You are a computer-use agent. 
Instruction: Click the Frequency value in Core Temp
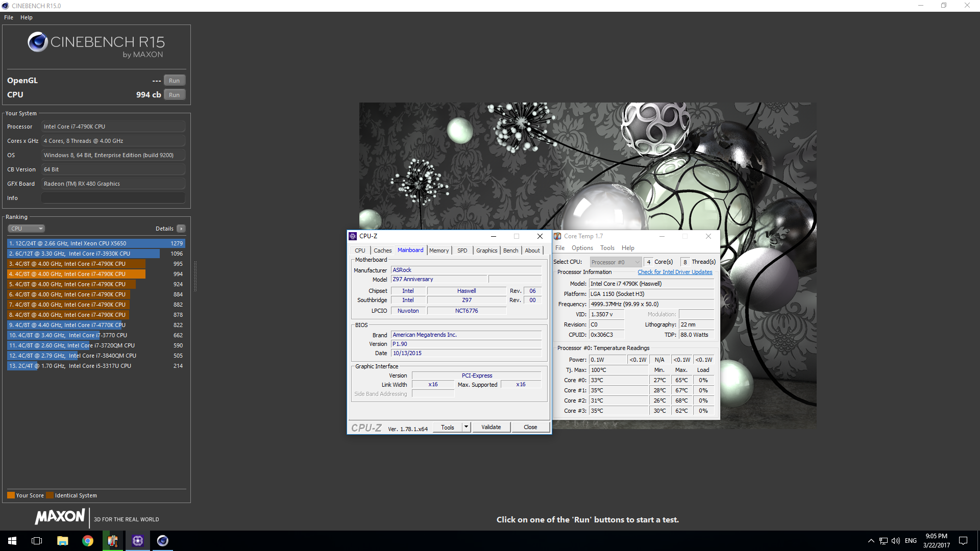coord(652,305)
